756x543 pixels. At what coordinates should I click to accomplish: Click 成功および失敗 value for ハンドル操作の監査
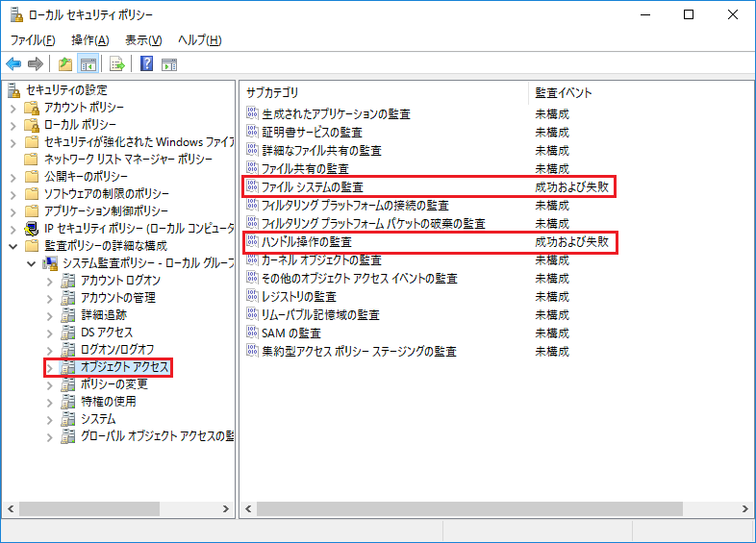click(x=572, y=242)
